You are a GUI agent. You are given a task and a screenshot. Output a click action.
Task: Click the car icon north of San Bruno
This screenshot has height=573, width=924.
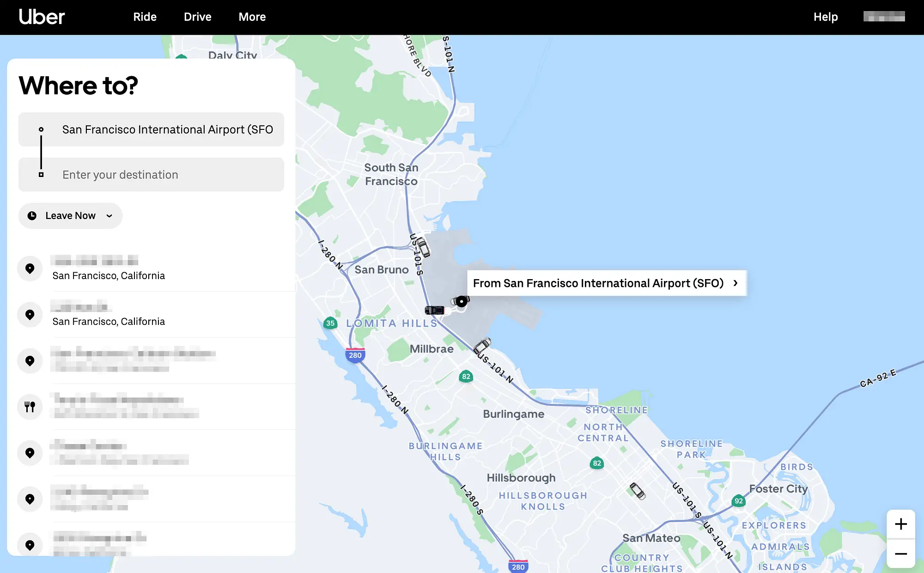coord(423,248)
